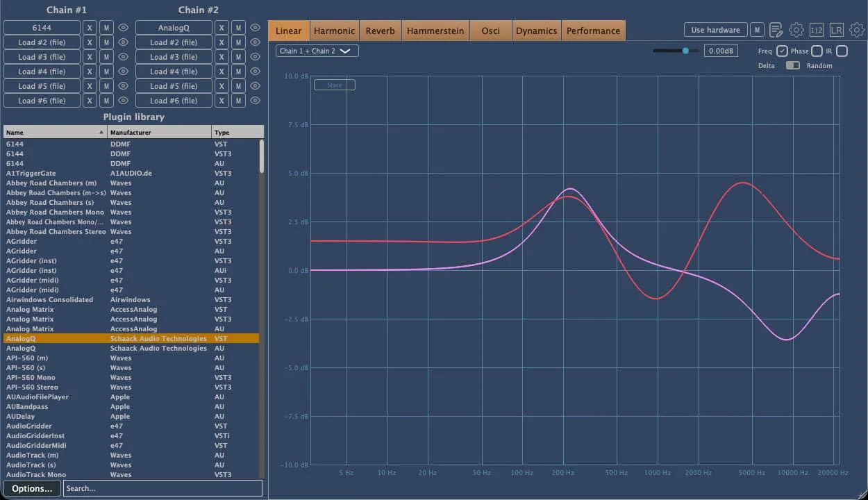Click the M button next to Use hardware
Viewport: 868px width, 500px height.
tap(758, 30)
